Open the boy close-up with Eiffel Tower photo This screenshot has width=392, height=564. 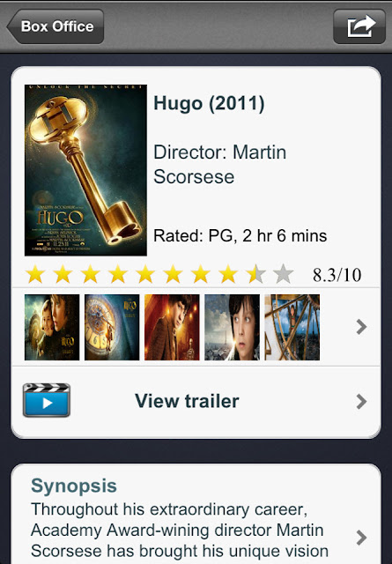[232, 327]
